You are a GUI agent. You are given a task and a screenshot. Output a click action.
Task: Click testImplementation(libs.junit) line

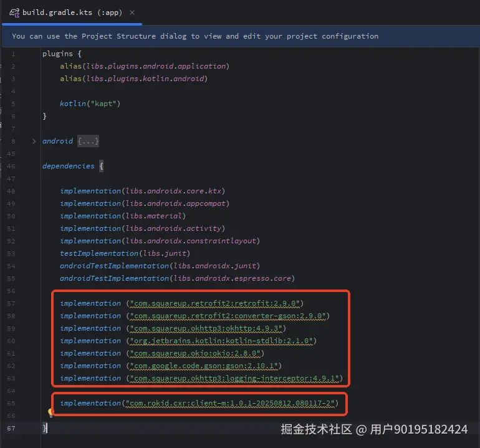pos(125,254)
